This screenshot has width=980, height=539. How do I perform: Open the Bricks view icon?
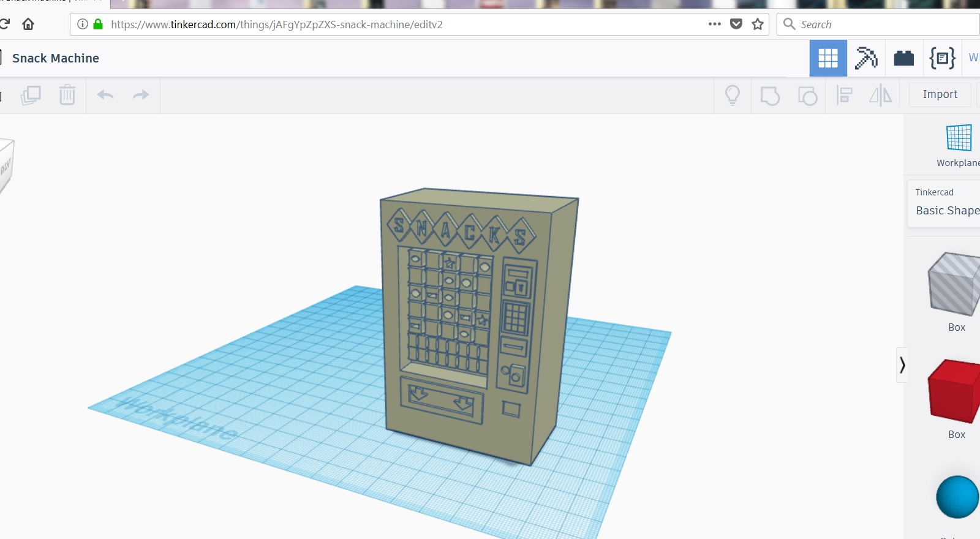tap(904, 58)
